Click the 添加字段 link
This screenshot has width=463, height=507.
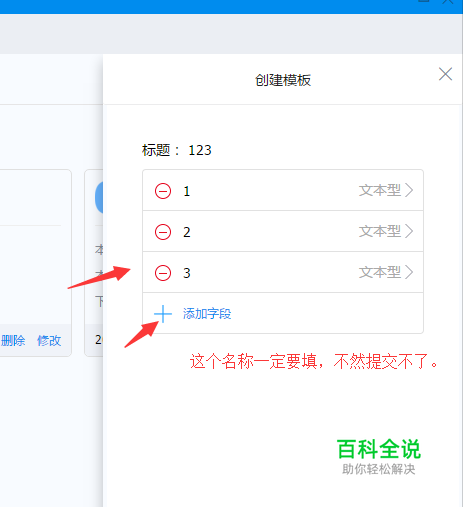coord(207,314)
